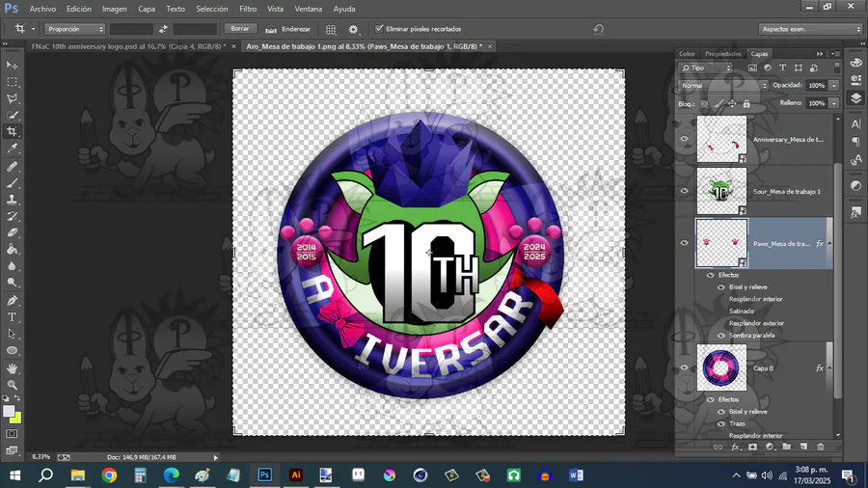Select the Healing Brush tool
Viewport: 868px width, 488px height.
tap(12, 166)
